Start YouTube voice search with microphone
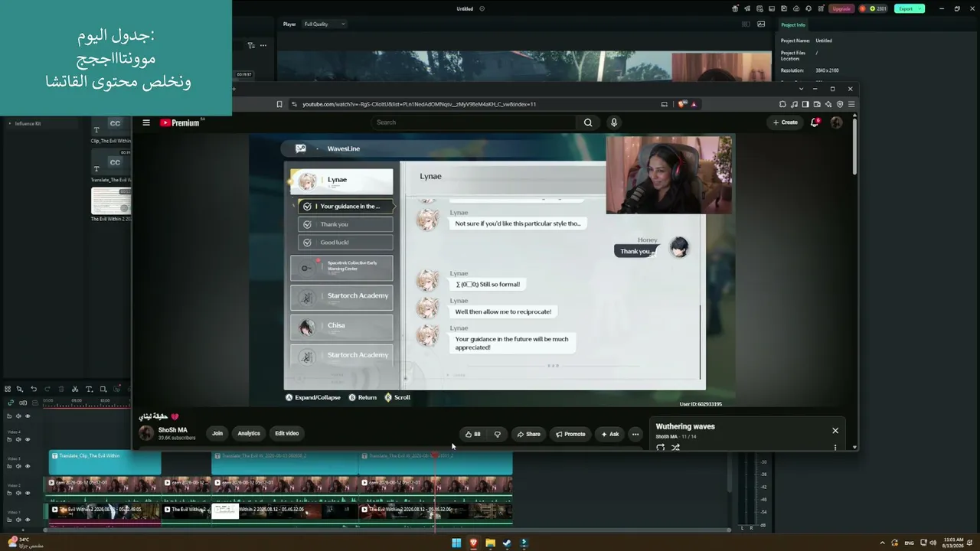This screenshot has height=551, width=980. (613, 122)
